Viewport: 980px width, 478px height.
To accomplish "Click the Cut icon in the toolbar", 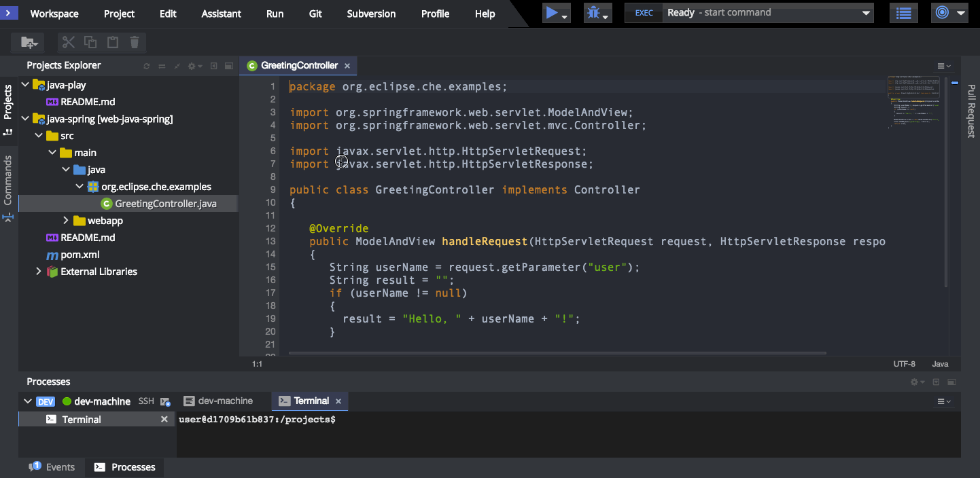I will pyautogui.click(x=68, y=41).
